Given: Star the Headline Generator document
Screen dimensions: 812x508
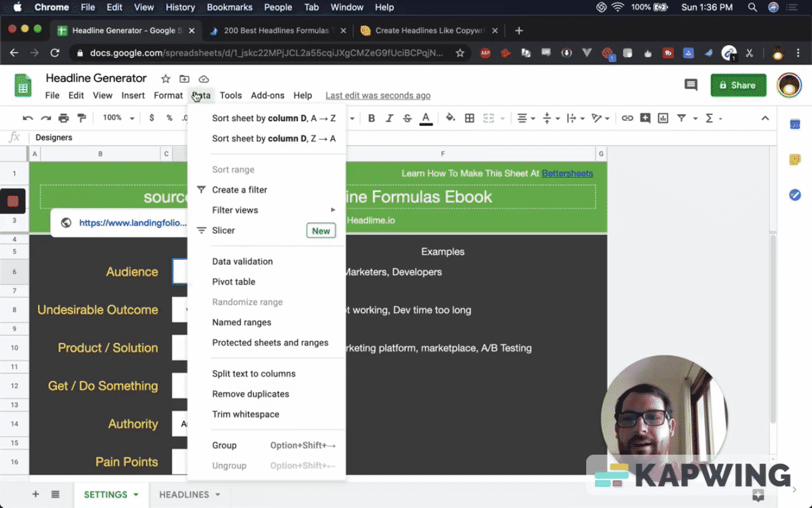Looking at the screenshot, I should click(x=166, y=79).
